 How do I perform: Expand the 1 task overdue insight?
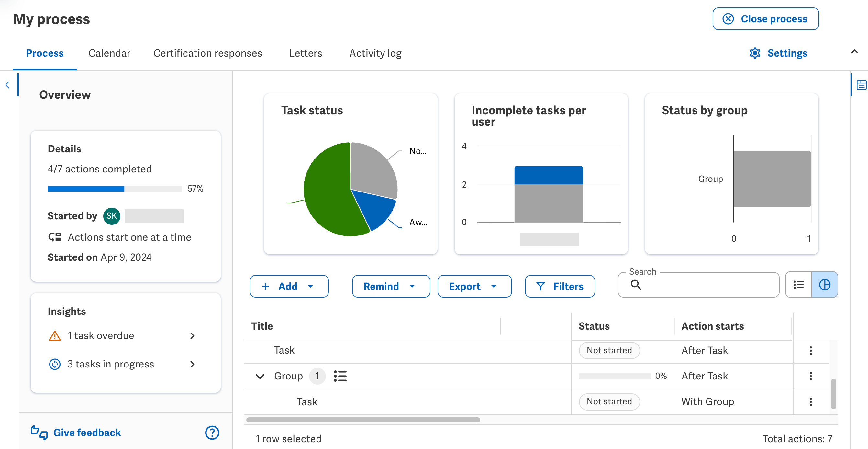[x=192, y=336]
